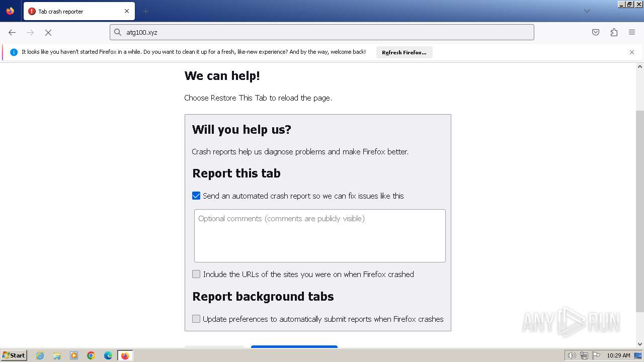The width and height of the screenshot is (644, 362).
Task: Select the Tab crash reporter tab
Action: pos(79,11)
